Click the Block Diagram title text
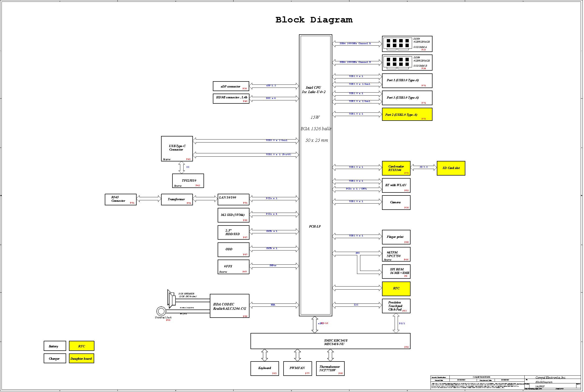The width and height of the screenshot is (584, 392). (314, 20)
